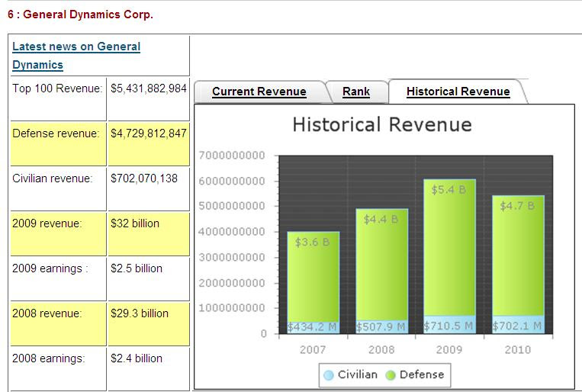Screen dimensions: 582x392
Task: Click the 2010 civilian segment $702.1 M
Action: [x=518, y=324]
